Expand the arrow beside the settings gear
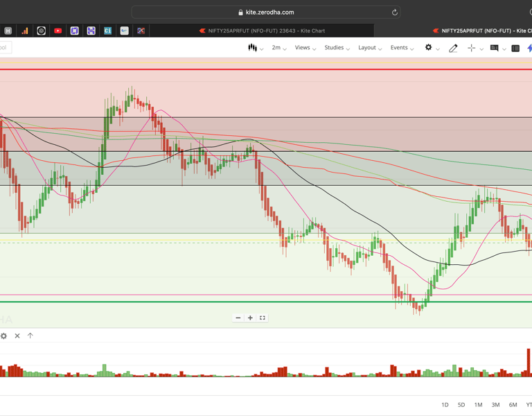The image size is (532, 416). tap(438, 49)
